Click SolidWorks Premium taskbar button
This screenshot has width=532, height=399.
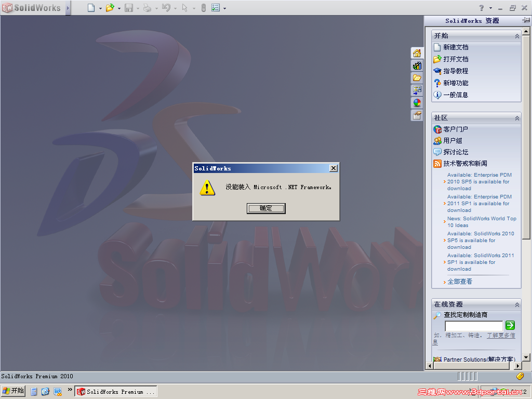tap(116, 392)
